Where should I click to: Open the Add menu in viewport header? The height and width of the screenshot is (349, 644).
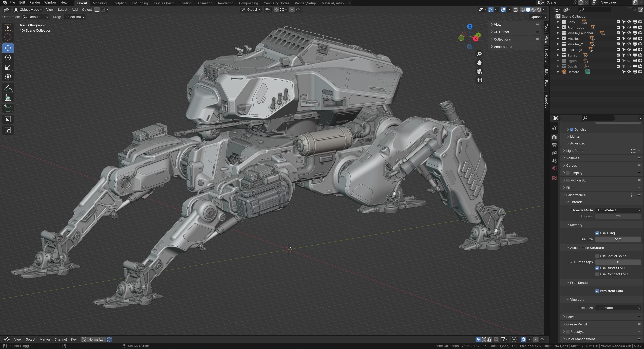(x=74, y=10)
